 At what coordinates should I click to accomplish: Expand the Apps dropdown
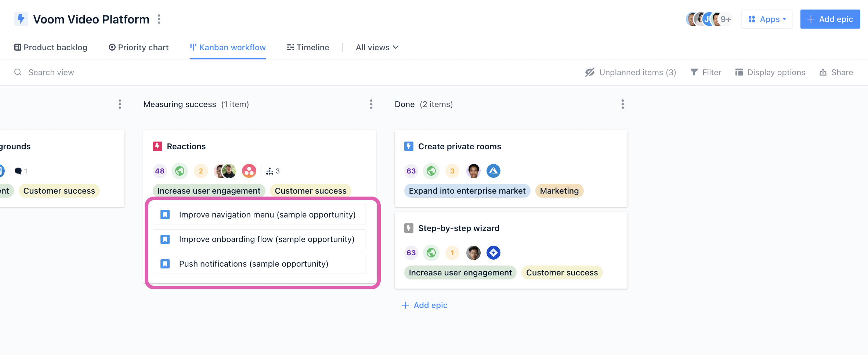[767, 19]
